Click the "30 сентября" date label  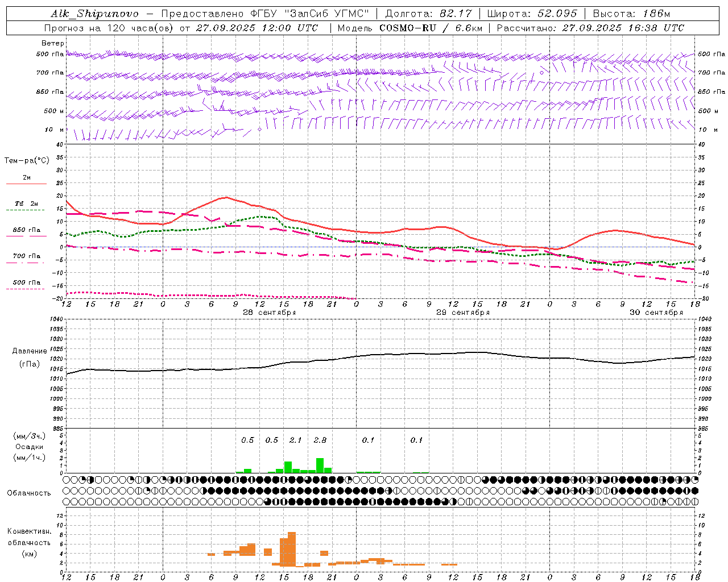click(656, 313)
